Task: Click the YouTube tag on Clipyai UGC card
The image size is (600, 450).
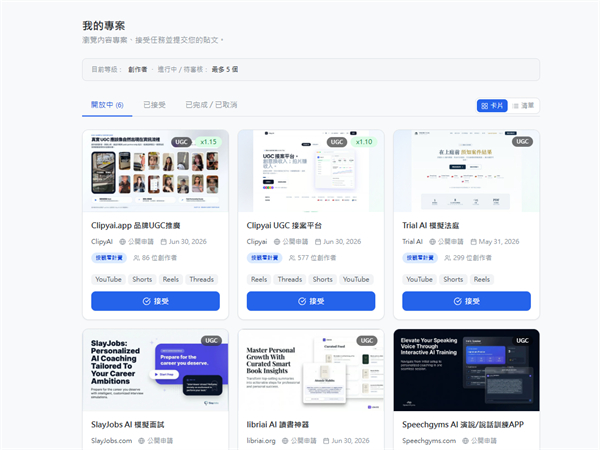Action: point(356,279)
